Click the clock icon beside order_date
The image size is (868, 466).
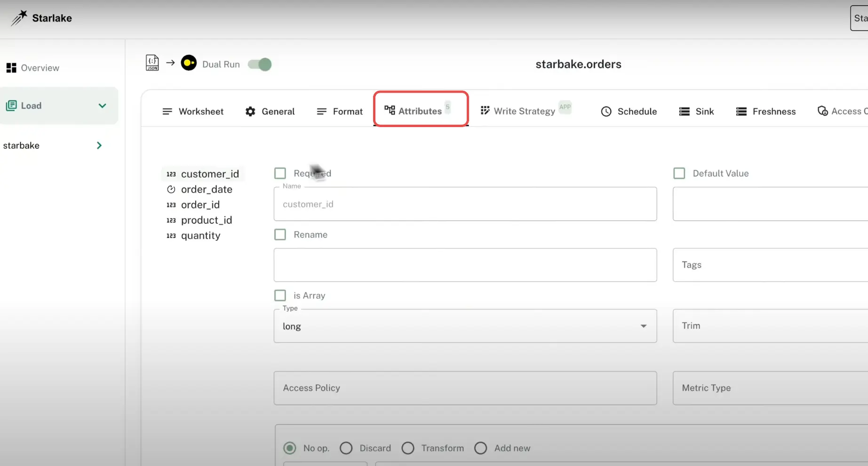click(171, 189)
